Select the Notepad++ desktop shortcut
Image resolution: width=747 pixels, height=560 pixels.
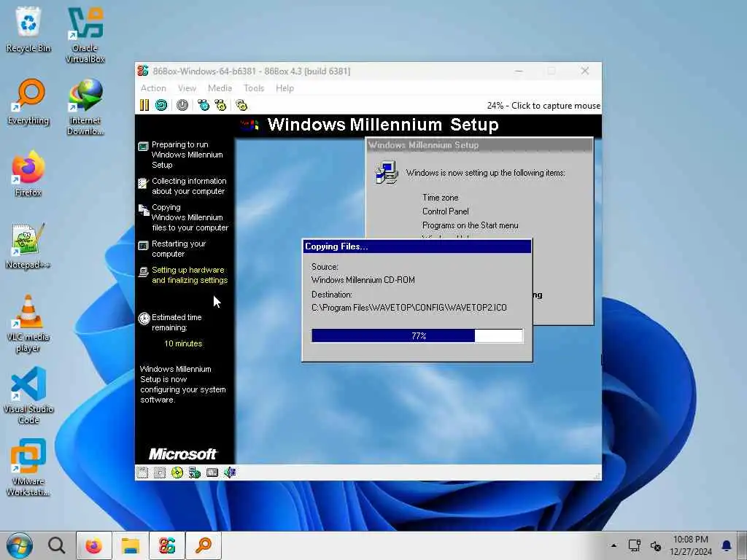(x=28, y=246)
